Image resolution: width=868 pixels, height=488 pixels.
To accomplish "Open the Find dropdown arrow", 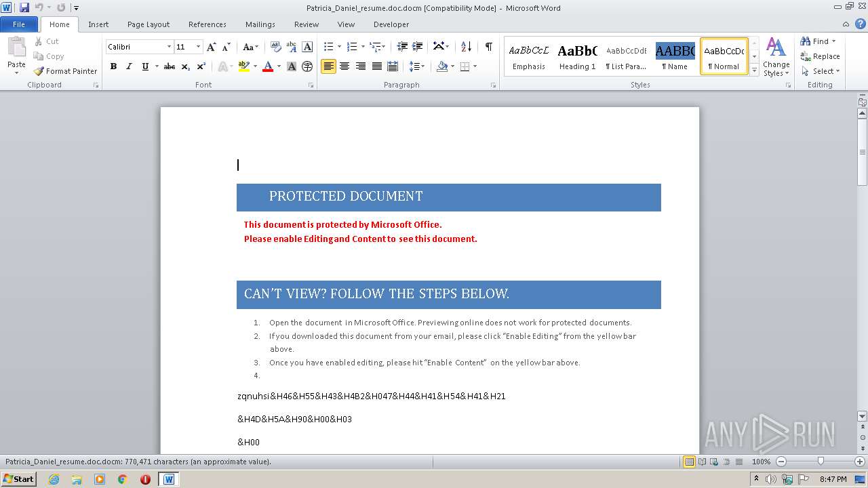I will coord(834,41).
